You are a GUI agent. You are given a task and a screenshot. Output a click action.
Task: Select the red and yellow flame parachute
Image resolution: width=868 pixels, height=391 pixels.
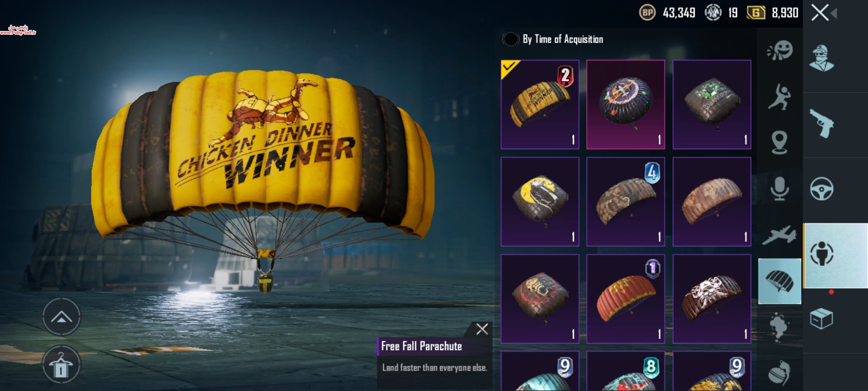point(626,299)
